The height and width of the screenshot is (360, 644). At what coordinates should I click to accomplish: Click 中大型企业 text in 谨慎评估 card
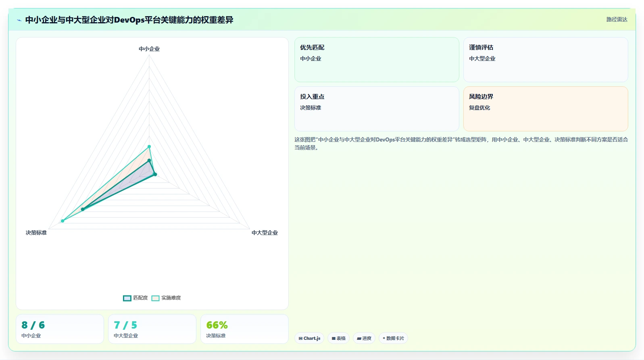pos(482,58)
